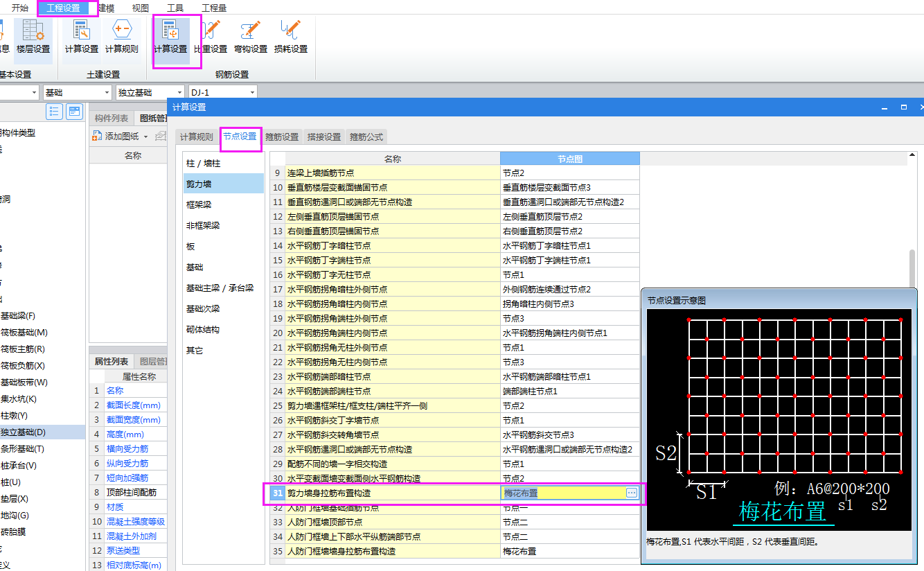The width and height of the screenshot is (924, 571).
Task: Select 筏板主筋(R) in the navigation tree
Action: click(22, 349)
